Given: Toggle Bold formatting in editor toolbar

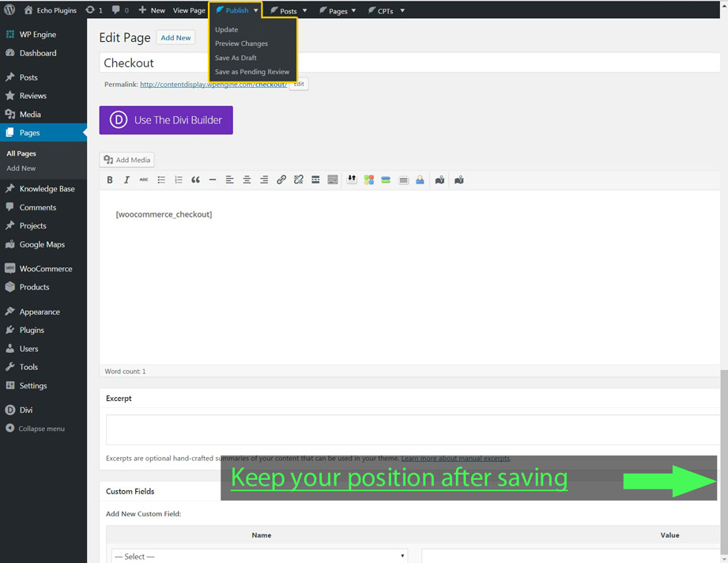Looking at the screenshot, I should 110,179.
